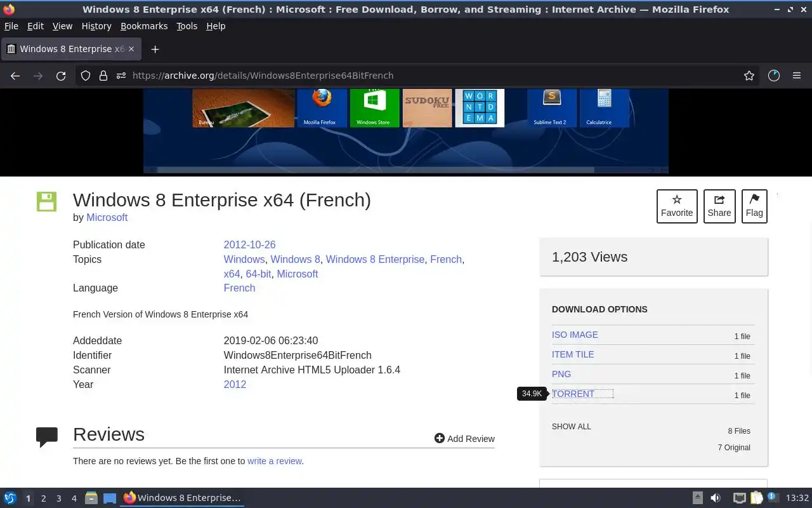Open the site permissions icon in address bar
Screen dimensions: 812x508
[x=121, y=76]
